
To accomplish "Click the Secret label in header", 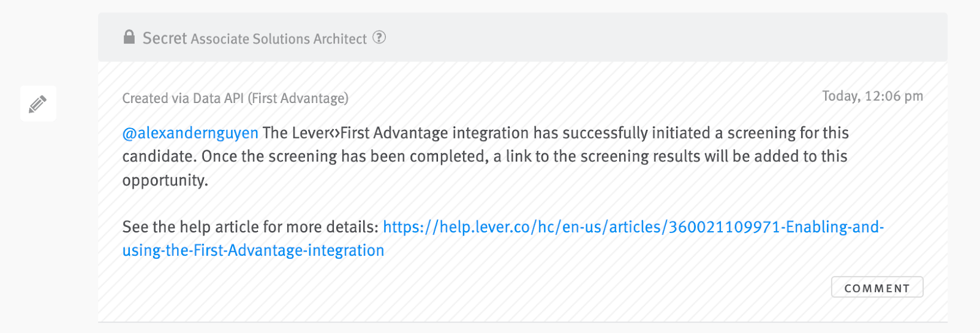I will (x=164, y=38).
